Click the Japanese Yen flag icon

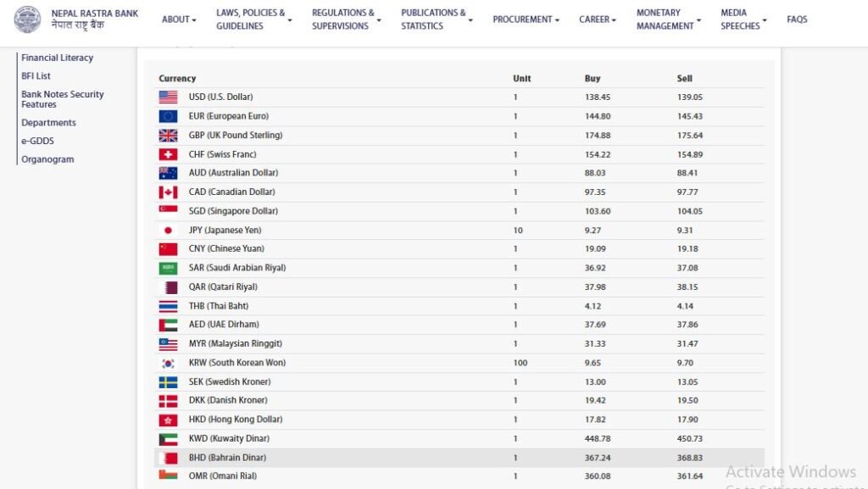[x=168, y=231]
